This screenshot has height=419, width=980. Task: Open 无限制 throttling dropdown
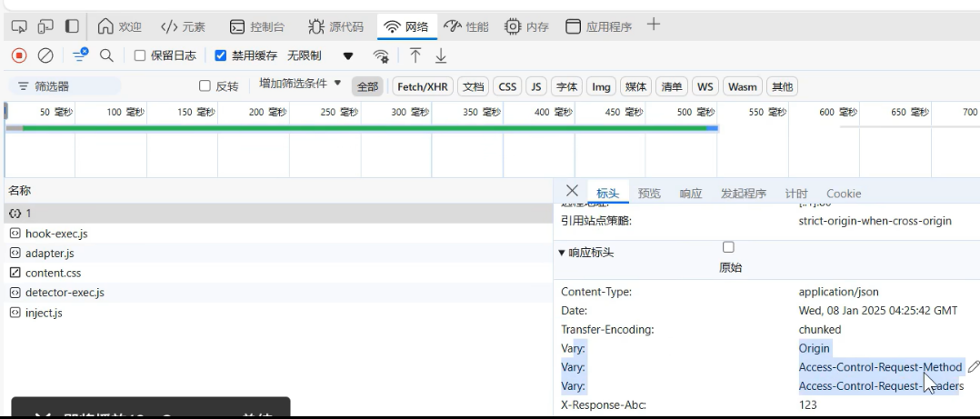(320, 55)
